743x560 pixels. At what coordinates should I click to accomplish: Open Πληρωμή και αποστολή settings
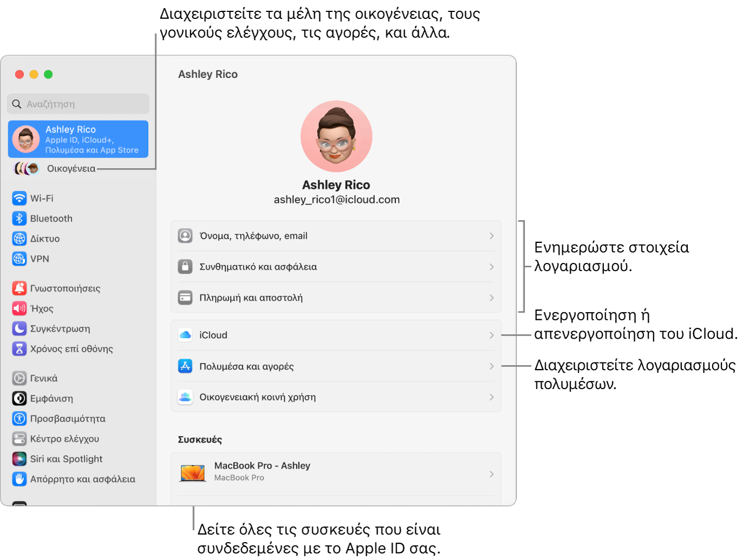click(336, 298)
